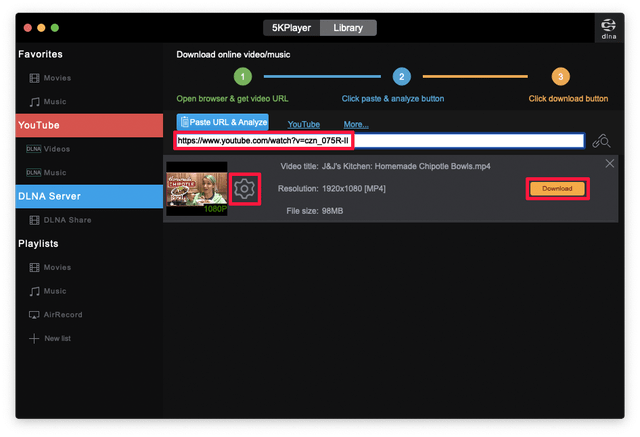The image size is (640, 437).
Task: Click the Favorites header
Action: 40,54
